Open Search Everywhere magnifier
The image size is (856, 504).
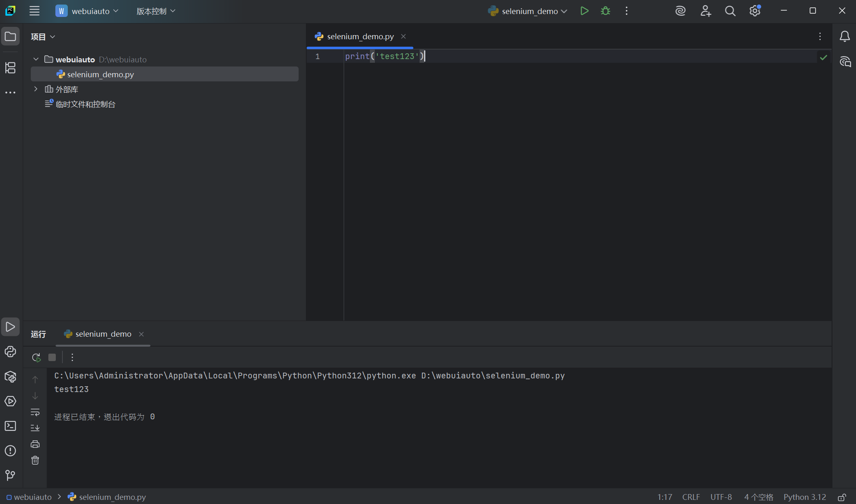click(730, 11)
